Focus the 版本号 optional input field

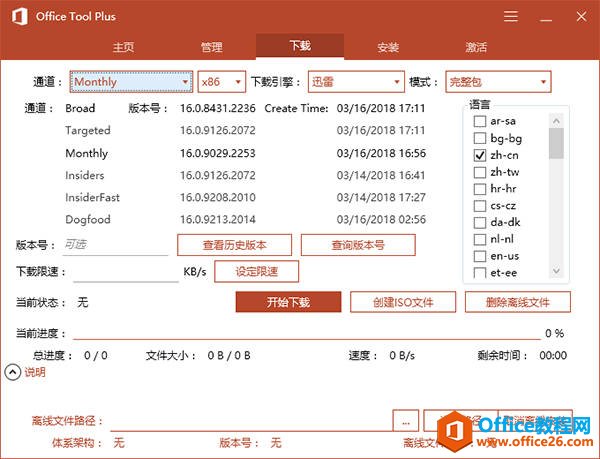(116, 245)
